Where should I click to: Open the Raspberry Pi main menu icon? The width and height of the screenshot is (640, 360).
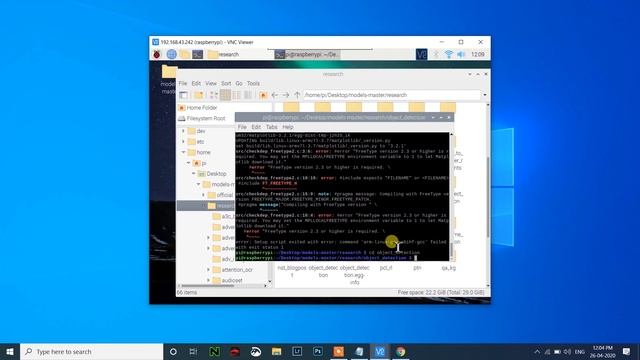point(157,54)
